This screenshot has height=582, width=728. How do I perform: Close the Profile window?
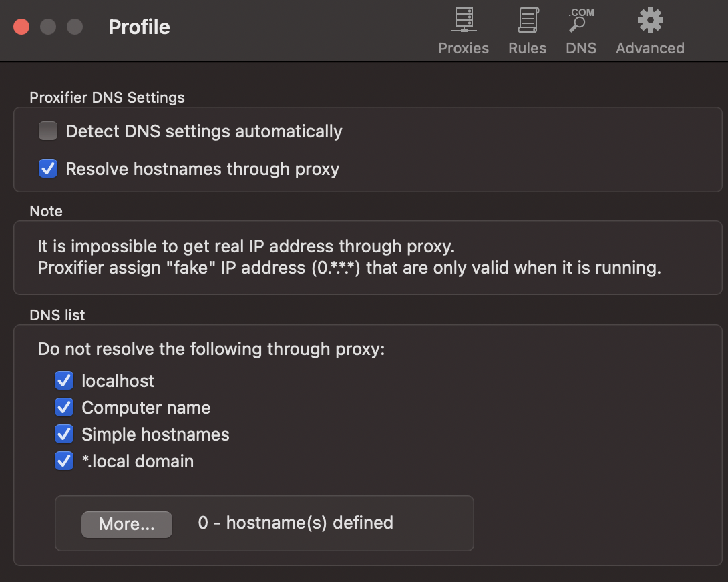pos(21,27)
